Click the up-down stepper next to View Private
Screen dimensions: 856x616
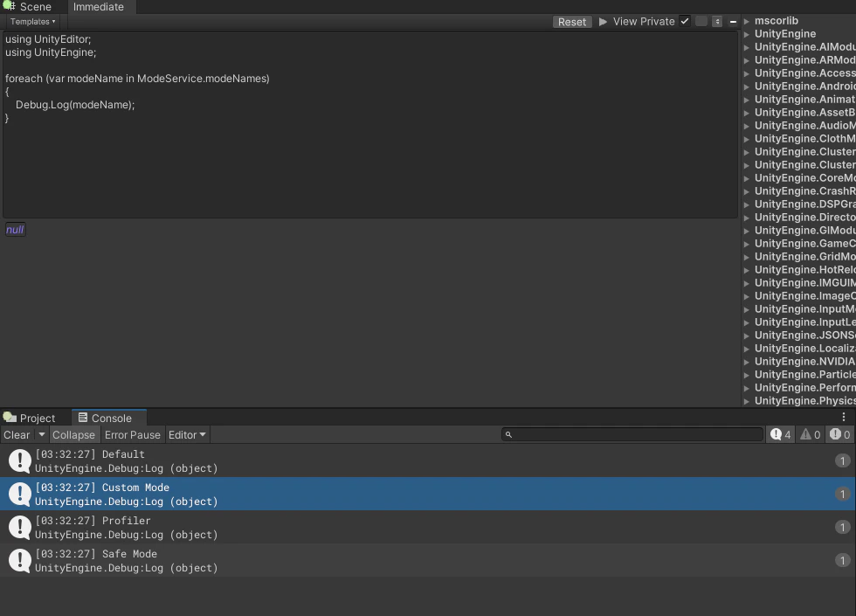click(x=717, y=21)
